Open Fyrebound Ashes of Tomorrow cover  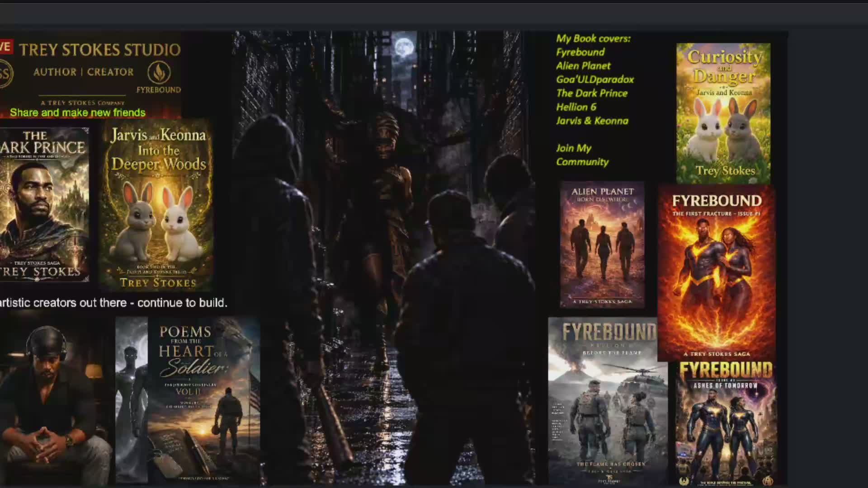pyautogui.click(x=726, y=424)
